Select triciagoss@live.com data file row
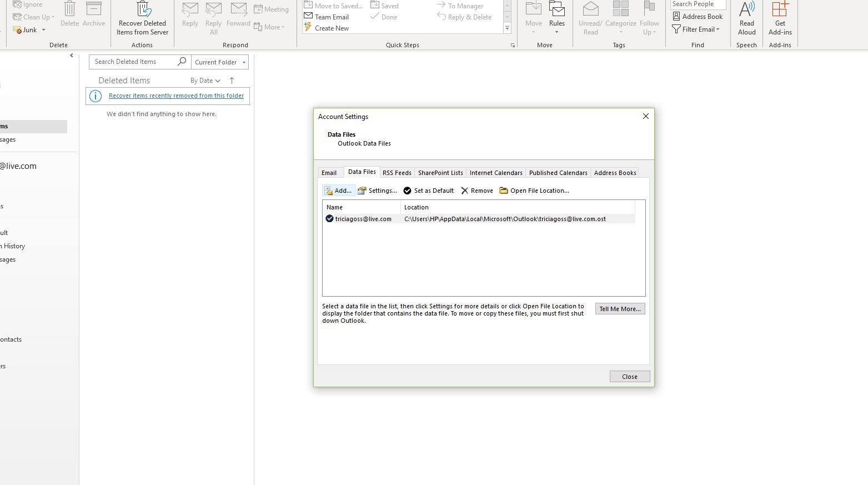Screen dimensions: 868x485 point(479,219)
